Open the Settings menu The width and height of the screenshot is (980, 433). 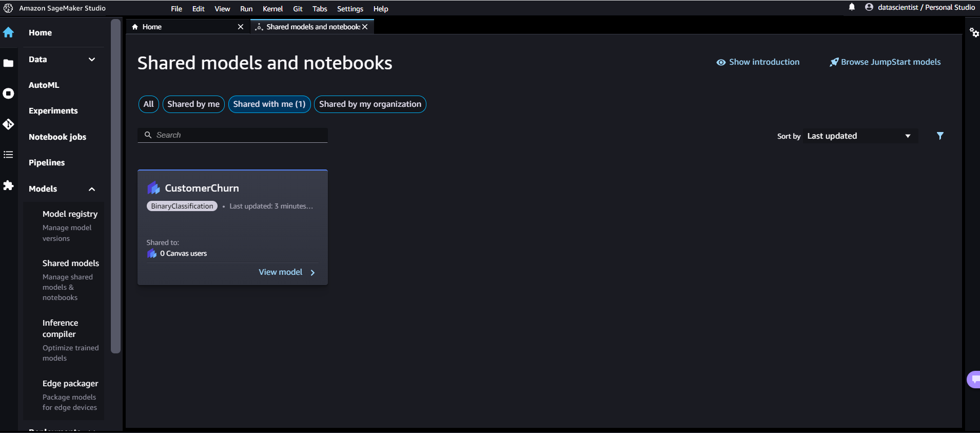350,9
